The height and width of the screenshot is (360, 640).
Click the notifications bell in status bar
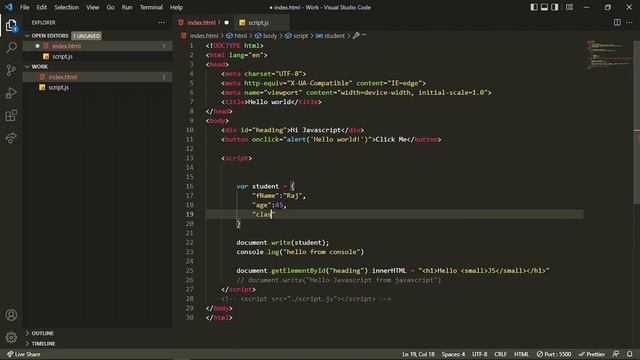(630, 354)
